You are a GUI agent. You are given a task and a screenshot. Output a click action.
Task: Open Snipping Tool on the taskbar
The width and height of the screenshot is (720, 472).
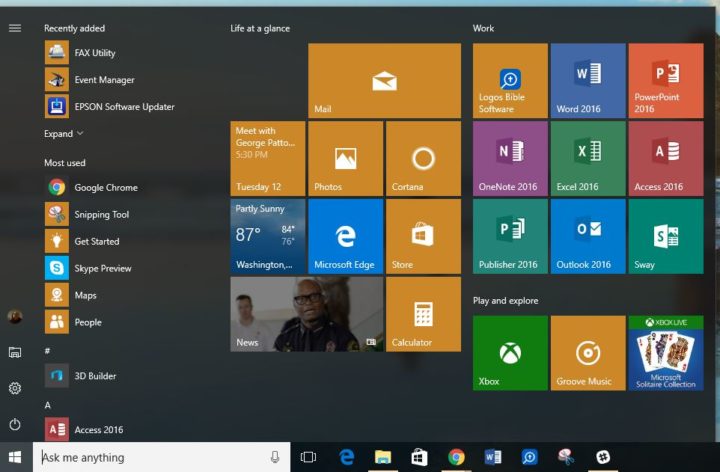coord(566,457)
